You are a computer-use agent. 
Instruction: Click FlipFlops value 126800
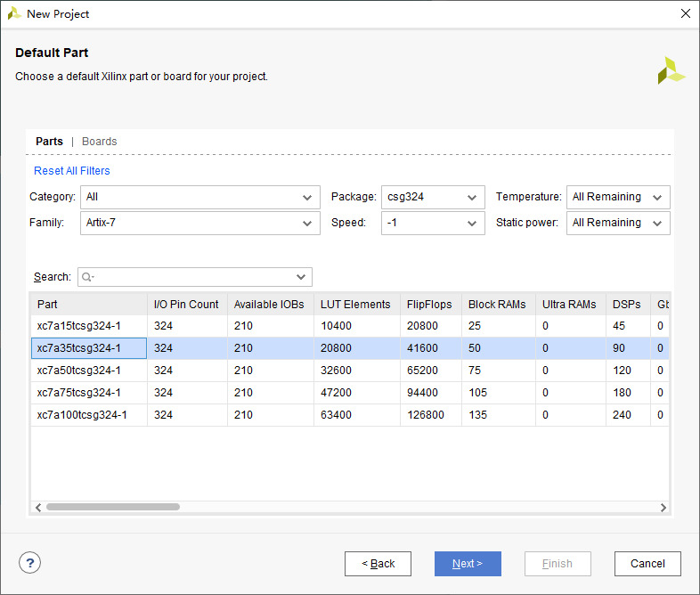(426, 415)
